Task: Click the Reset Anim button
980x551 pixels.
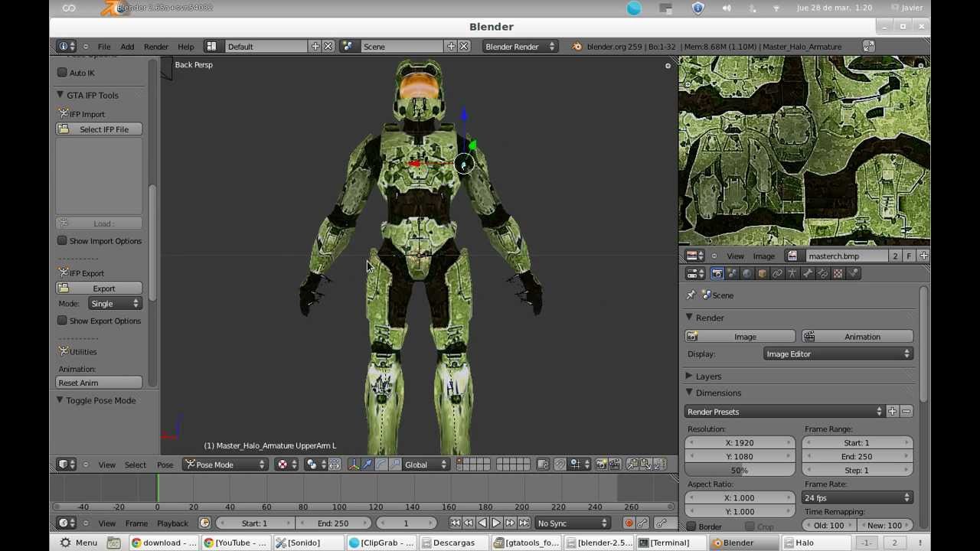Action: [x=99, y=383]
